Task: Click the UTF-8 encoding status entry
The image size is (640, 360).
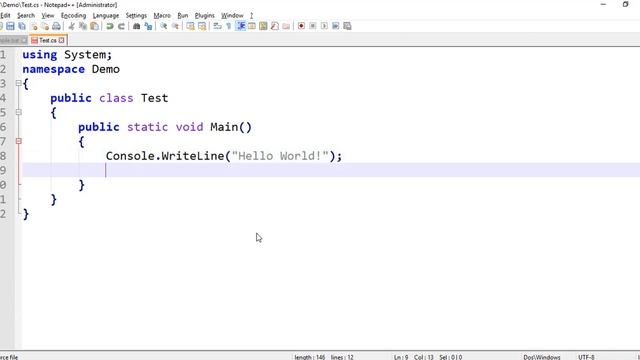Action: click(586, 357)
